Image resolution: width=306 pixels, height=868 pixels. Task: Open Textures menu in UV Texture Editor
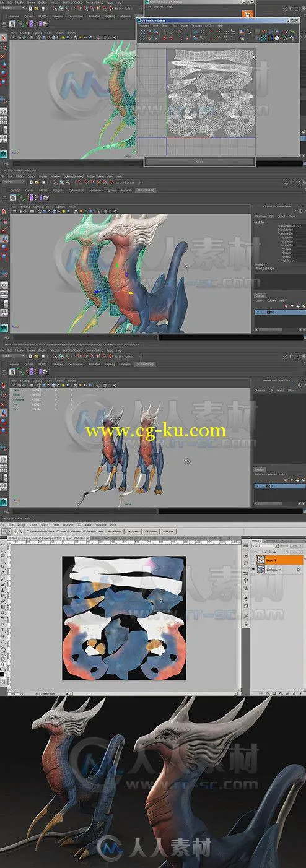coord(196,25)
